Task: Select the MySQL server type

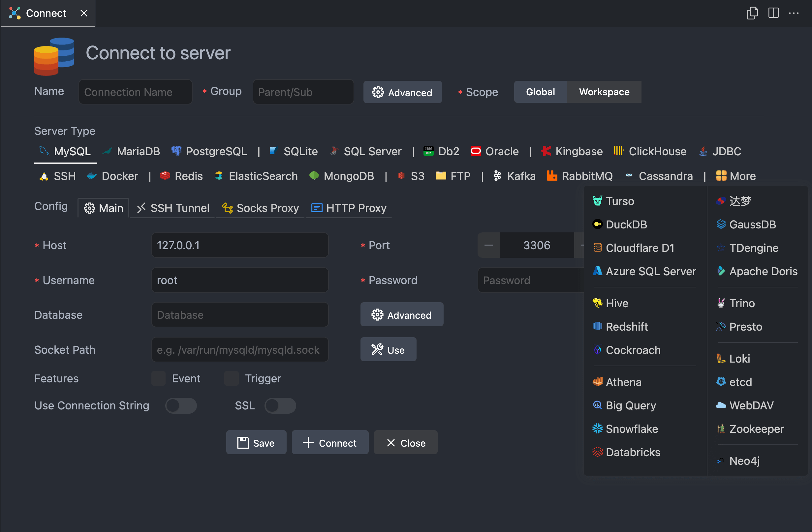Action: [x=65, y=151]
